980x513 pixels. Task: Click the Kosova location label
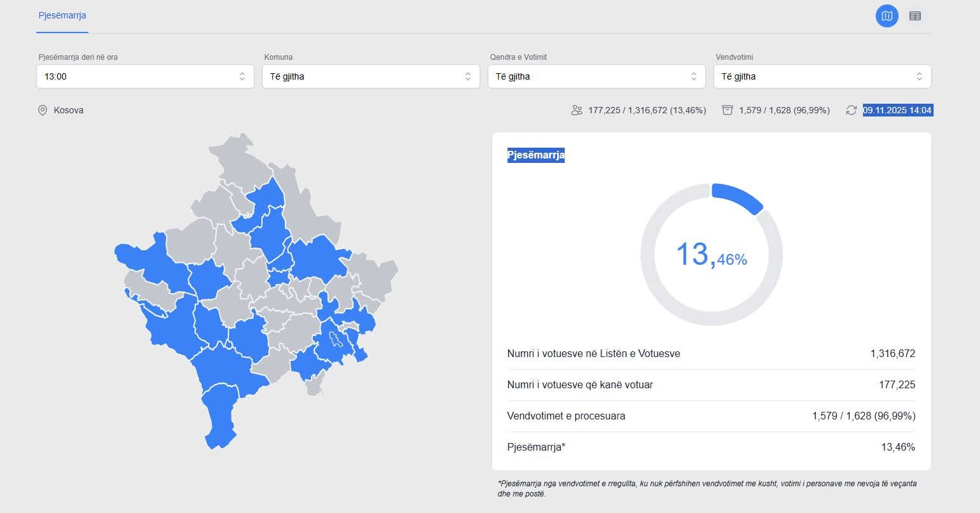69,110
